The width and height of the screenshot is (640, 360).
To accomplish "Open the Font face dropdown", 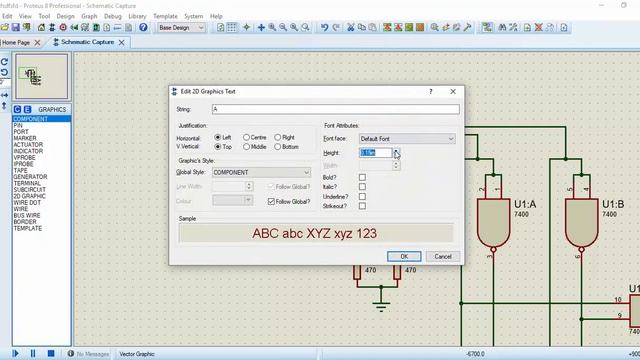I will 407,139.
